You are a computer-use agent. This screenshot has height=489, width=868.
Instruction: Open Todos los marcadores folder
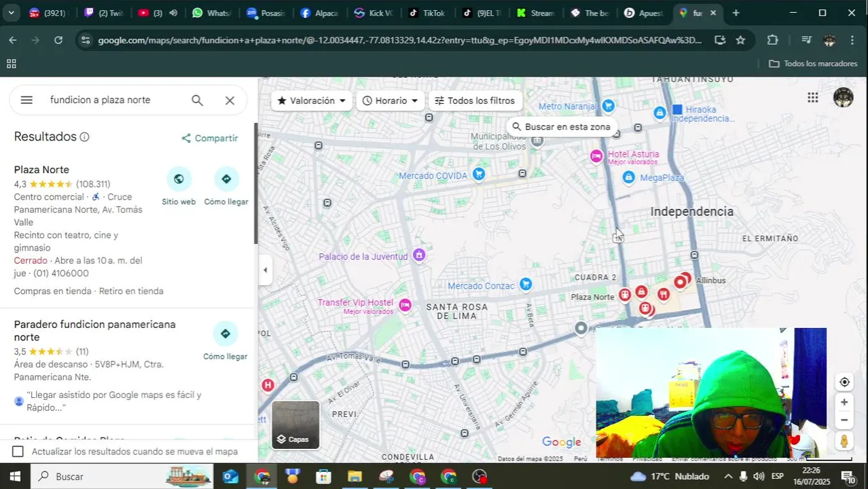click(813, 64)
